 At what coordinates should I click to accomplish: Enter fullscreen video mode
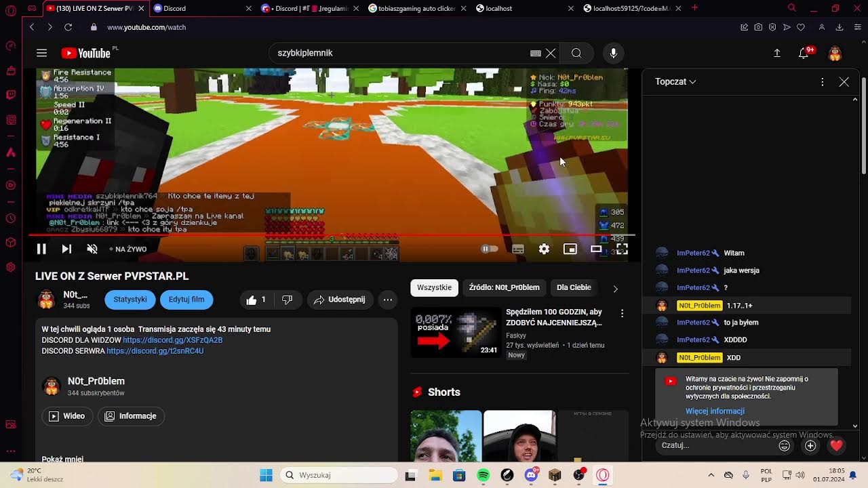tap(622, 249)
